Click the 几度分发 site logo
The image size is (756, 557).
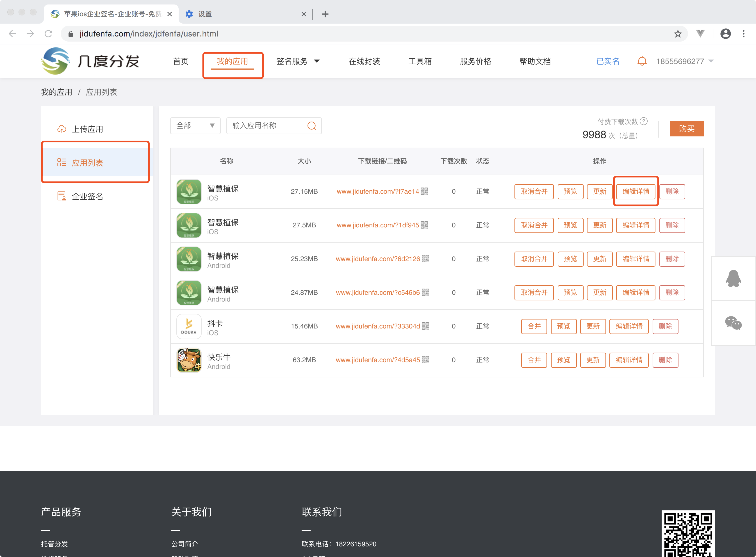(90, 61)
